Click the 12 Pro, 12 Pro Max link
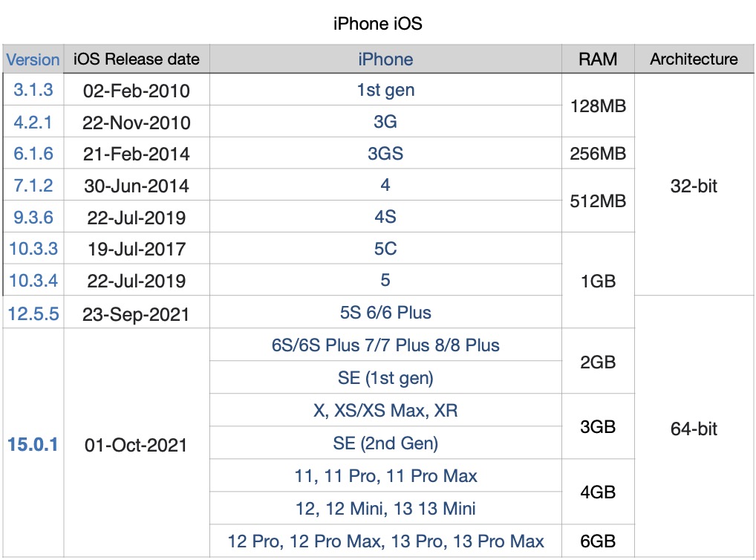This screenshot has width=756, height=560. (306, 541)
